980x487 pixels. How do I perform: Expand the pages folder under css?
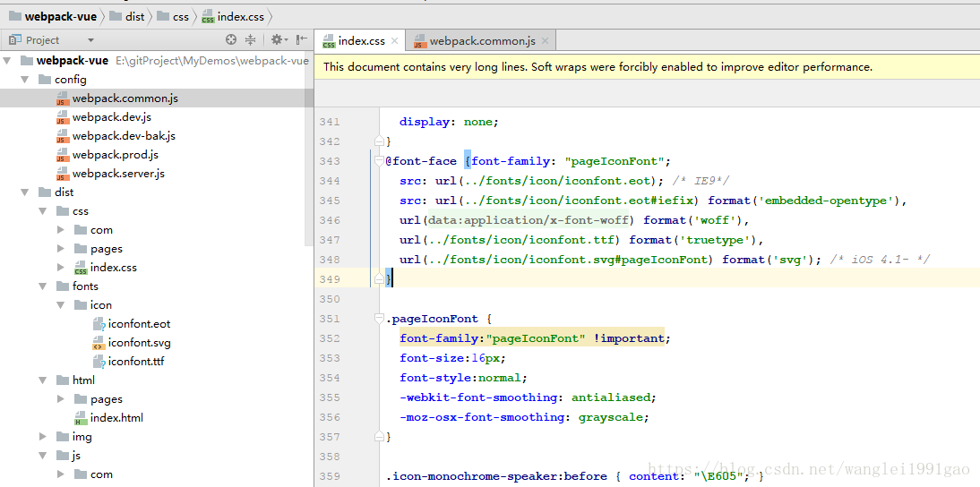point(61,249)
